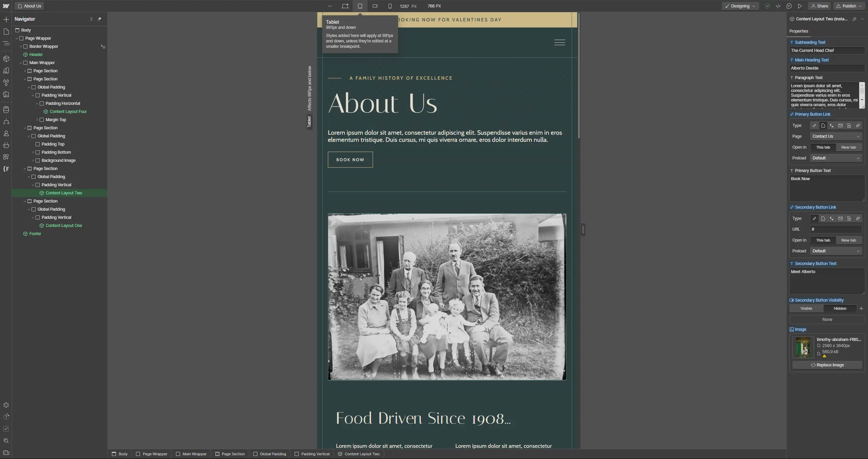This screenshot has height=459, width=868.
Task: Select Main Wrapper in bottom breadcrumb
Action: (194, 454)
